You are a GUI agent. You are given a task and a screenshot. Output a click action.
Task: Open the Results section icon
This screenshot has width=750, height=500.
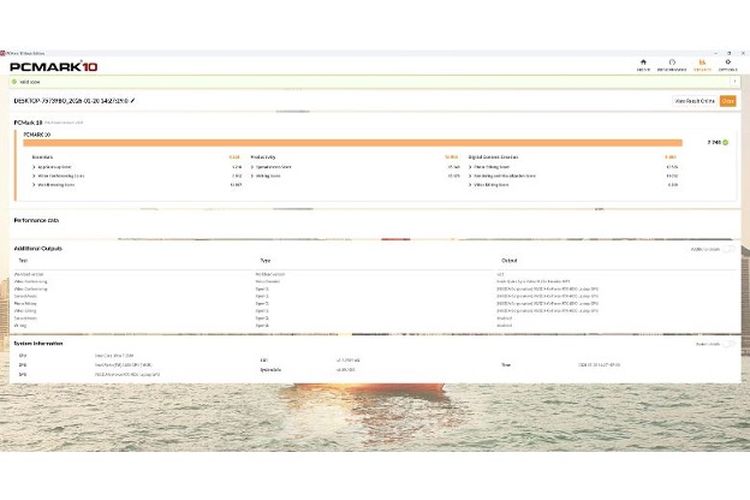(702, 62)
